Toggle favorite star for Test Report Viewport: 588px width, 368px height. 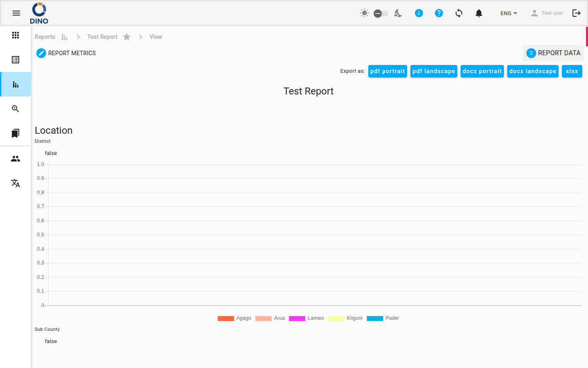(x=127, y=37)
